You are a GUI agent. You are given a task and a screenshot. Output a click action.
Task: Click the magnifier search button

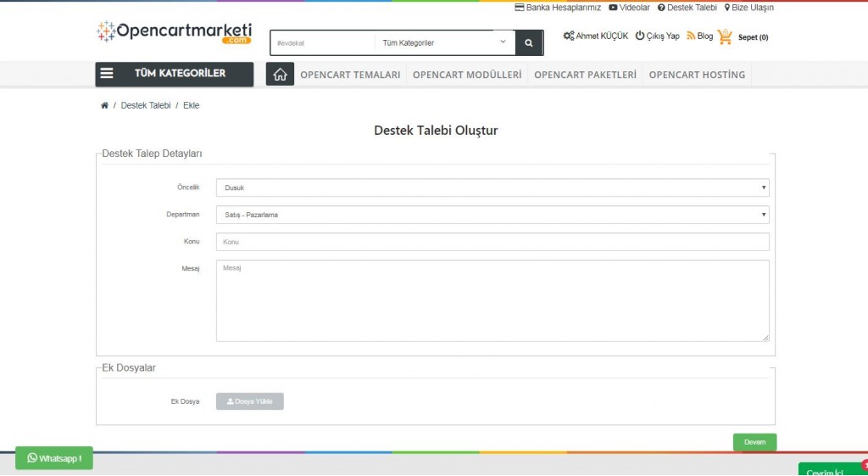(x=528, y=42)
